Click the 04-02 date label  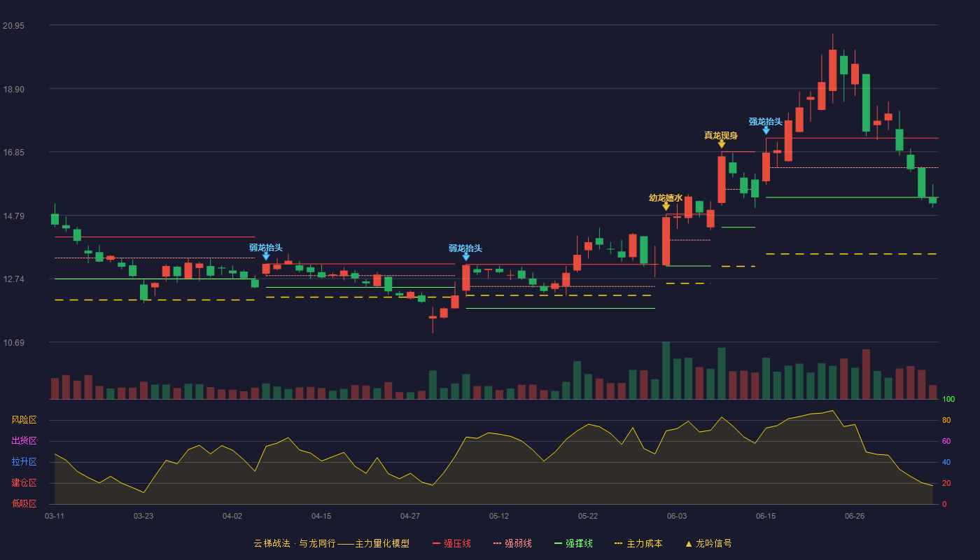click(x=232, y=516)
